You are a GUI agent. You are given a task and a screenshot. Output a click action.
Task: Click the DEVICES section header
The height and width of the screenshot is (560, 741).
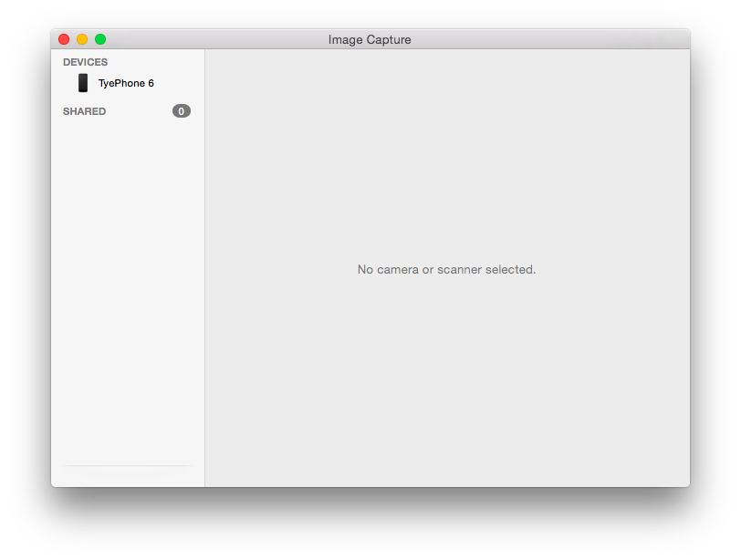(85, 62)
